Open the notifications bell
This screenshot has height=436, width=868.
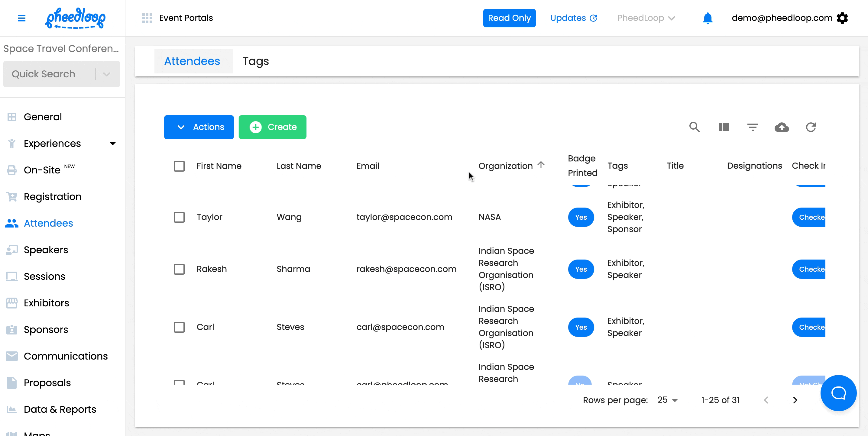point(707,18)
